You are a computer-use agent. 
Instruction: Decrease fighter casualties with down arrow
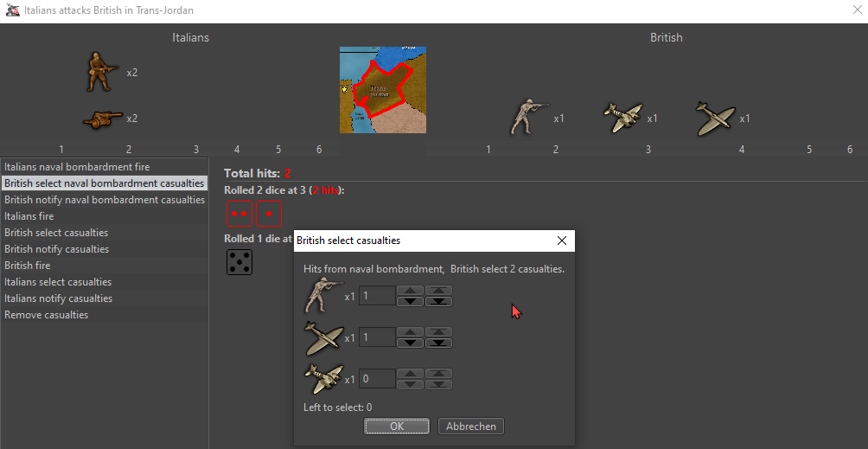click(x=410, y=343)
